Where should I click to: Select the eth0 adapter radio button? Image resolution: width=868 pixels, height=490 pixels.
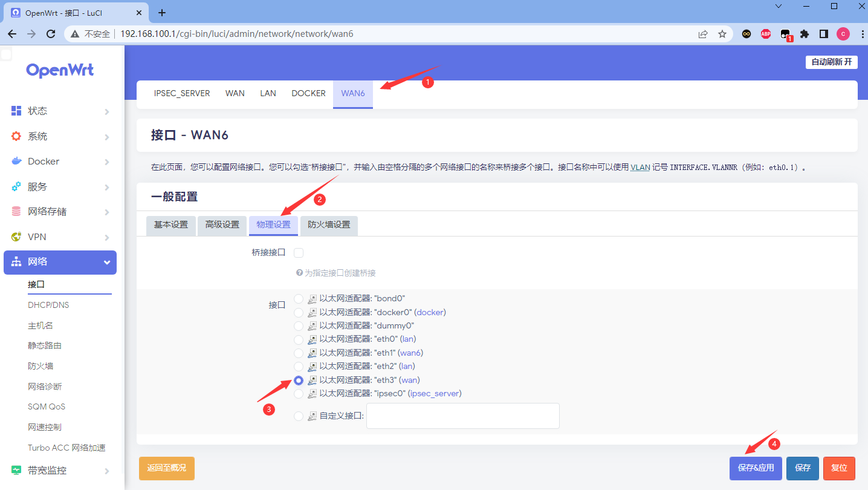(x=299, y=339)
